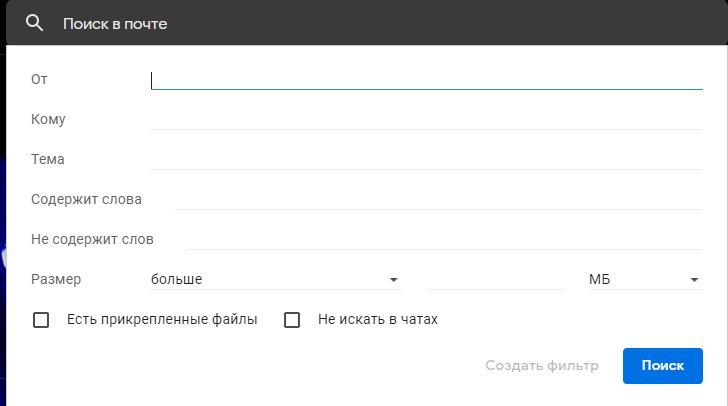728x406 pixels.
Task: Open the 'больше' size comparison dropdown
Action: (x=276, y=279)
